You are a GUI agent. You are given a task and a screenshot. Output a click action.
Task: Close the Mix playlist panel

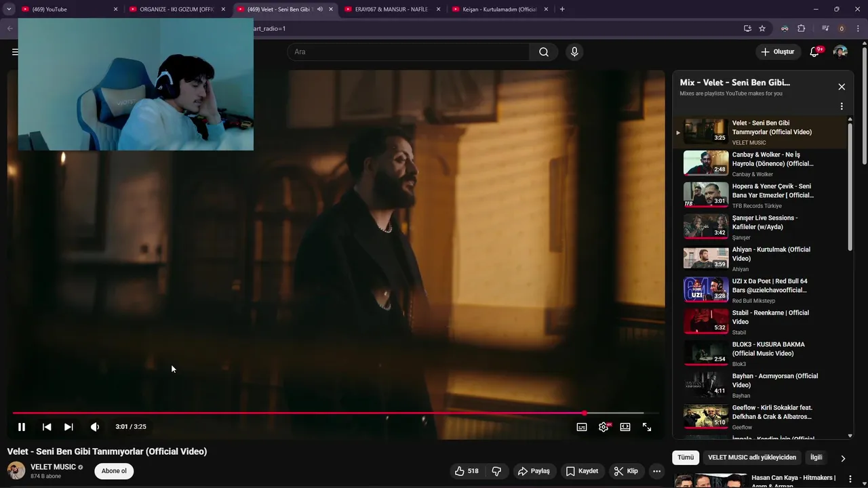pos(842,87)
